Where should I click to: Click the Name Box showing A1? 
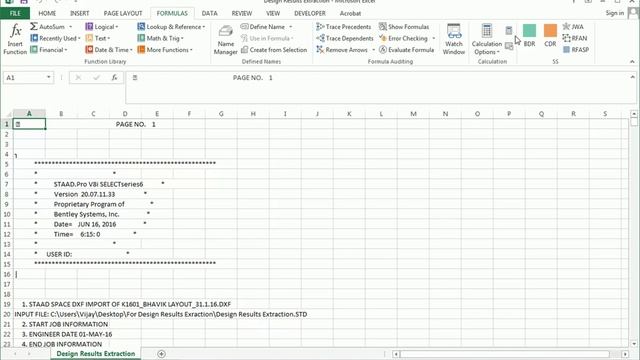pos(24,78)
